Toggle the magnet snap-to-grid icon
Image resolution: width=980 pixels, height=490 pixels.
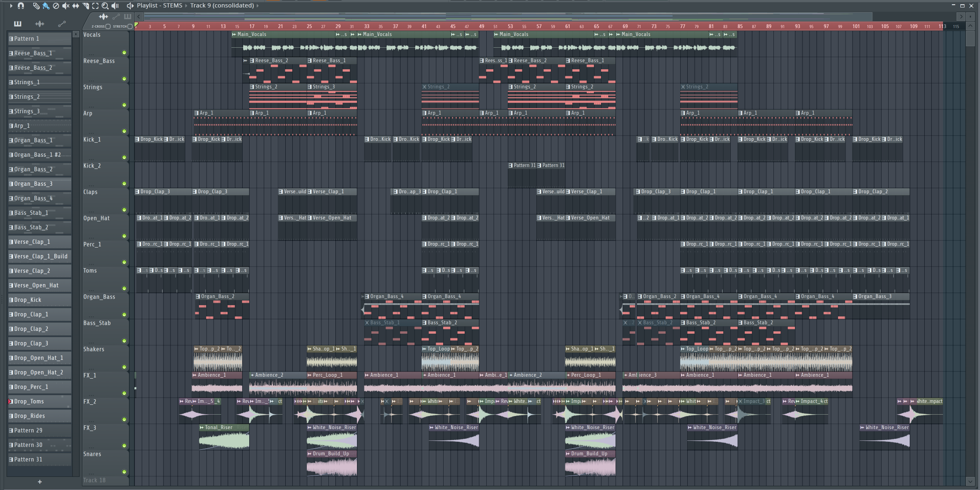21,6
